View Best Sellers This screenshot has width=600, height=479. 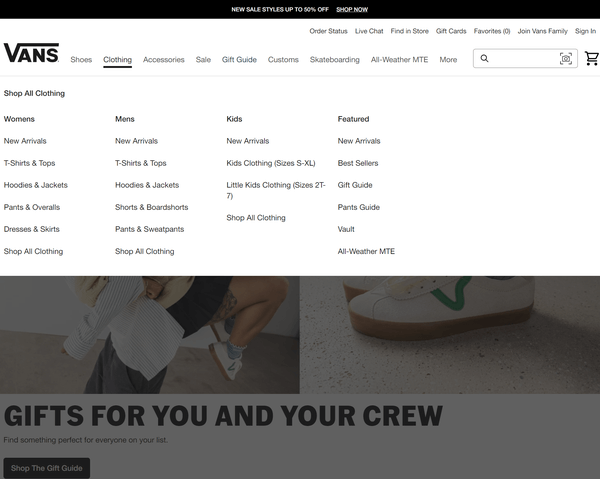click(358, 163)
